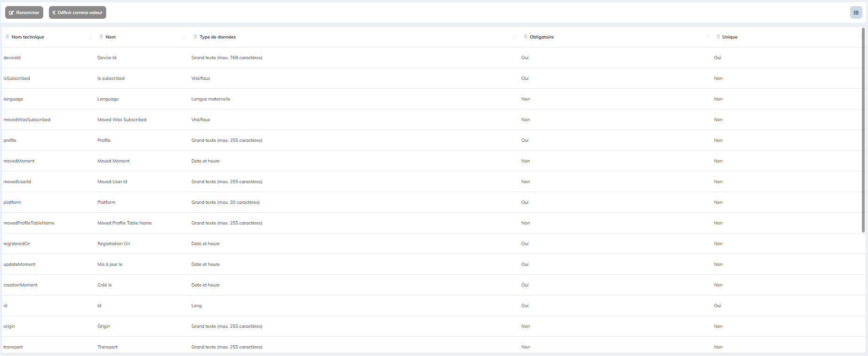Sort by the Obligatoire column header

pos(541,37)
